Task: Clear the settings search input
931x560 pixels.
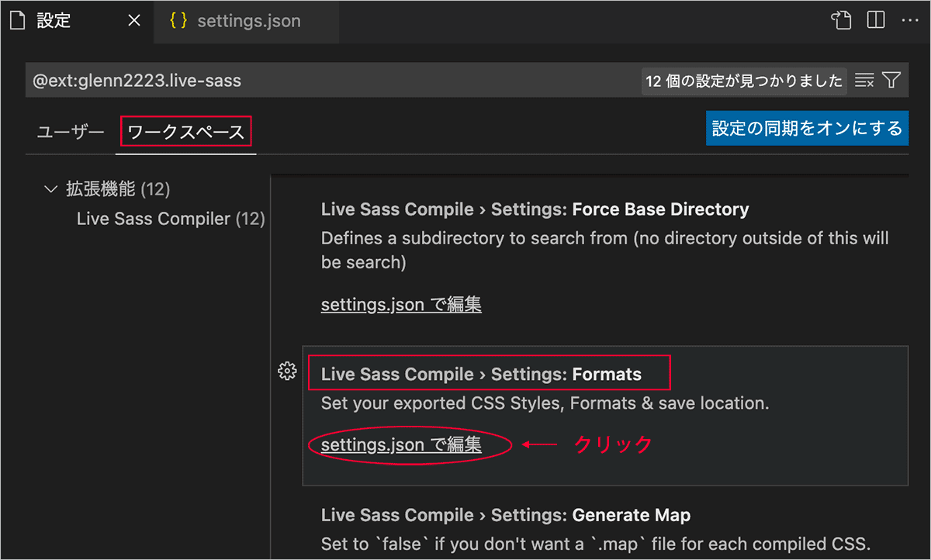Action: click(864, 81)
